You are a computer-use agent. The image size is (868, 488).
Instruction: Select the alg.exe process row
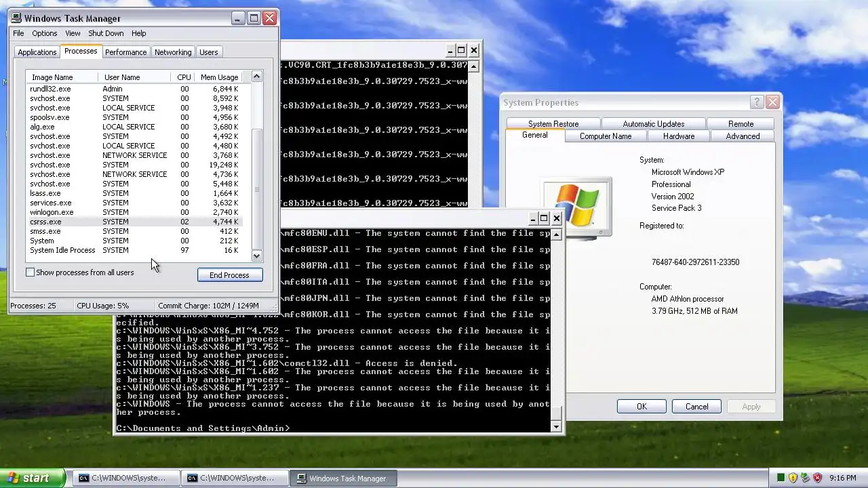[x=134, y=127]
